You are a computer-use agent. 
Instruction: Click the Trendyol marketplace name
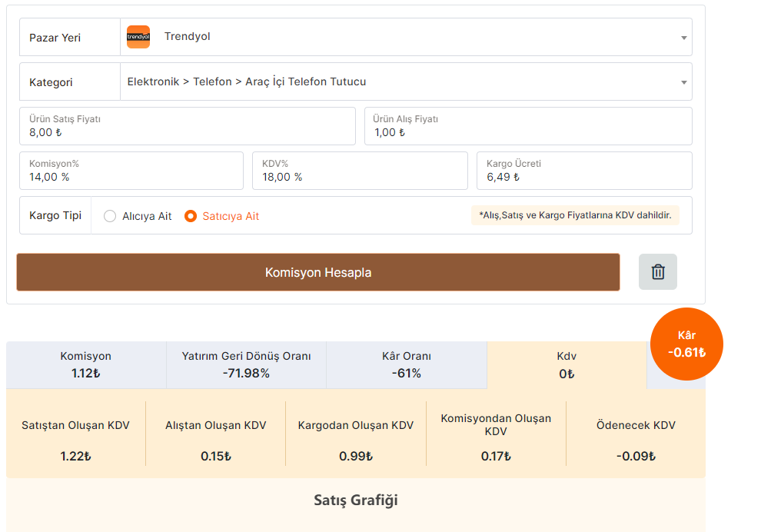(188, 36)
